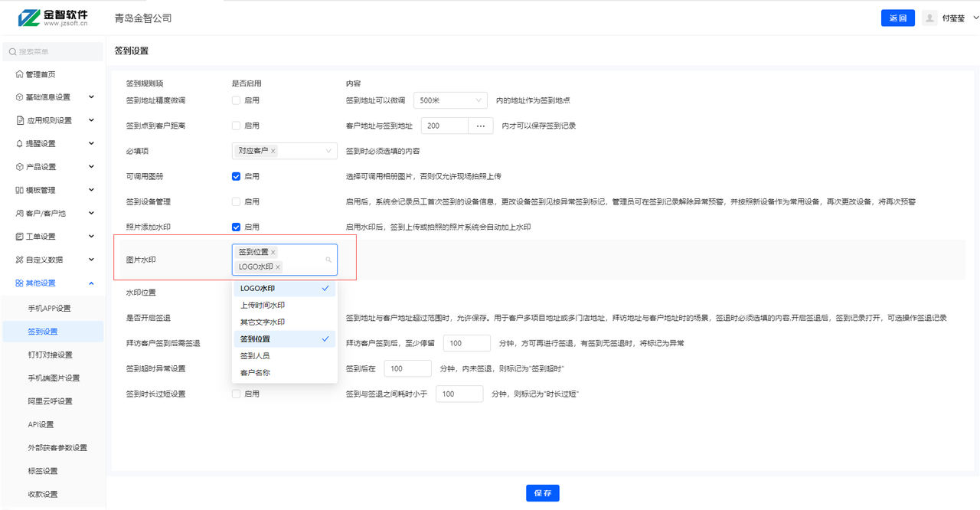Open the 必填项 dropdown arrow

click(329, 151)
